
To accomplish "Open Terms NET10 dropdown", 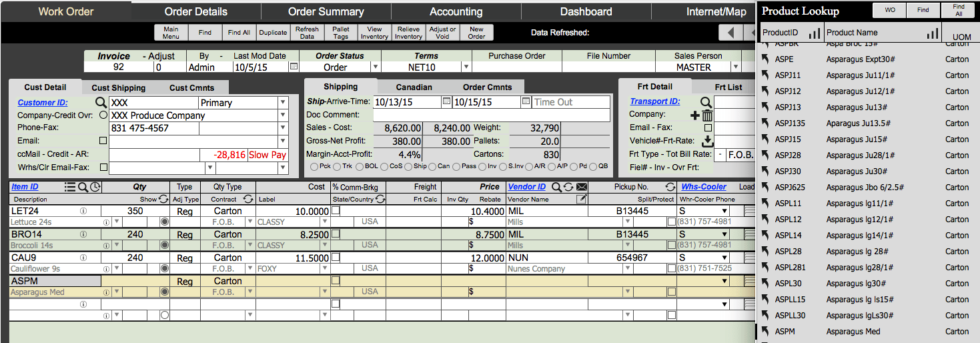I will pyautogui.click(x=465, y=67).
